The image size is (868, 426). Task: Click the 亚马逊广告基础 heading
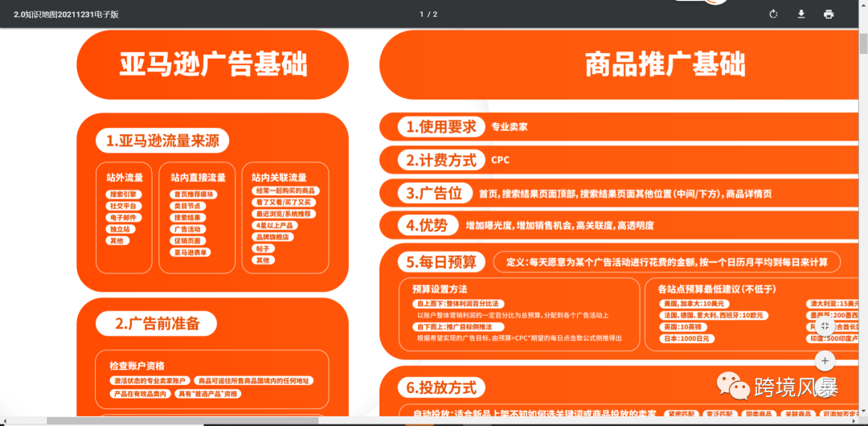click(x=212, y=65)
